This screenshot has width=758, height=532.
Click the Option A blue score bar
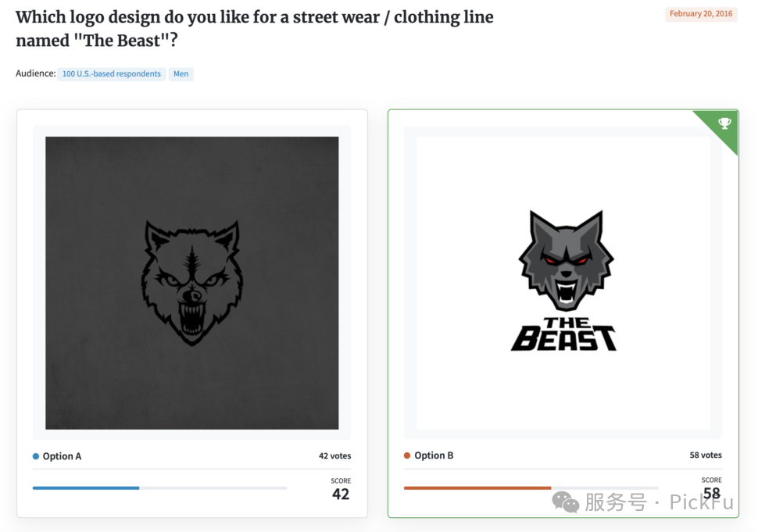(x=86, y=488)
